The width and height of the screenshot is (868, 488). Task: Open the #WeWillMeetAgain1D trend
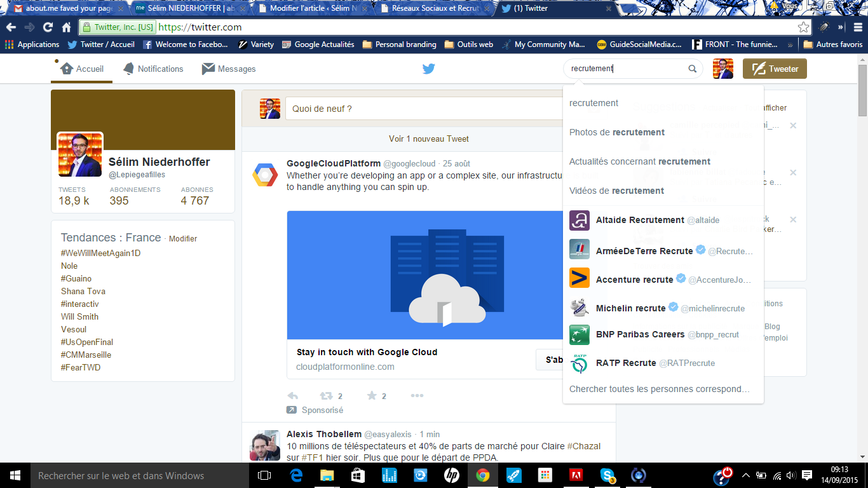100,253
